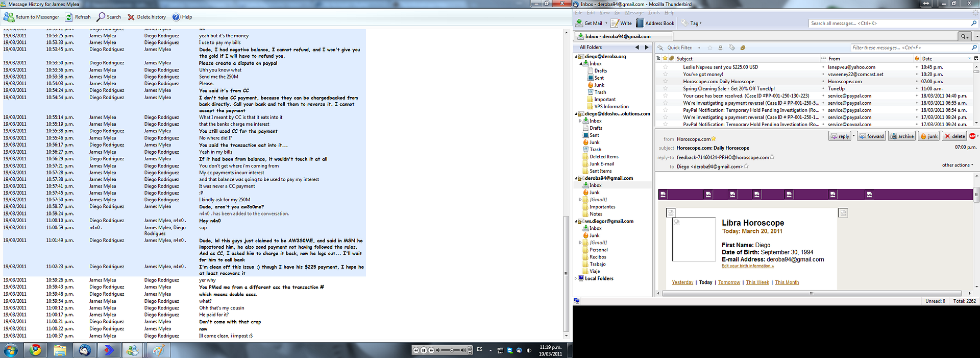Open Thunderbird View menu
The image size is (980, 358).
tap(604, 13)
